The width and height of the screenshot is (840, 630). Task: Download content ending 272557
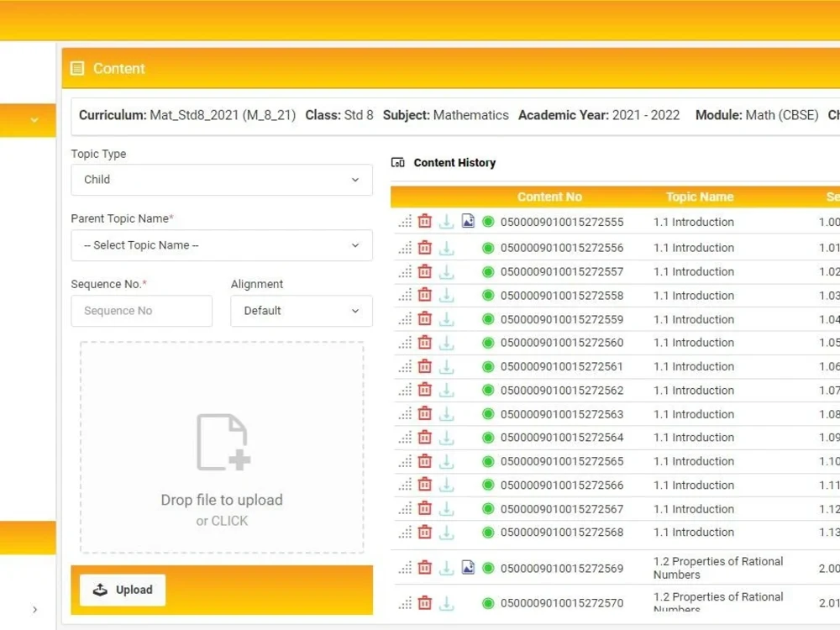click(446, 271)
